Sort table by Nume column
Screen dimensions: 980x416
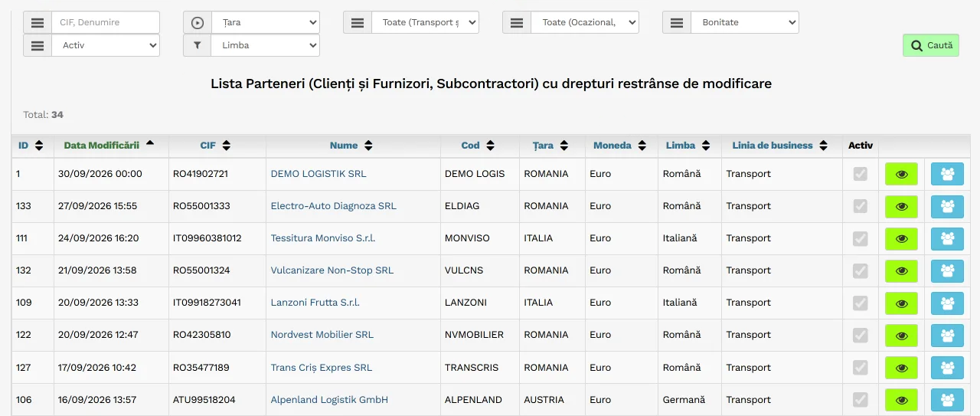[x=351, y=146]
